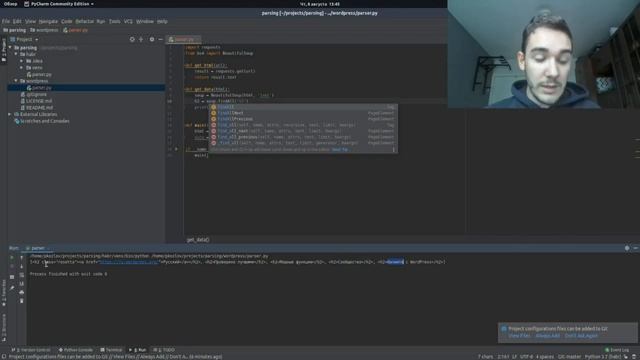This screenshot has height=360, width=640.
Task: Open the Python Console tool window
Action: (76, 350)
